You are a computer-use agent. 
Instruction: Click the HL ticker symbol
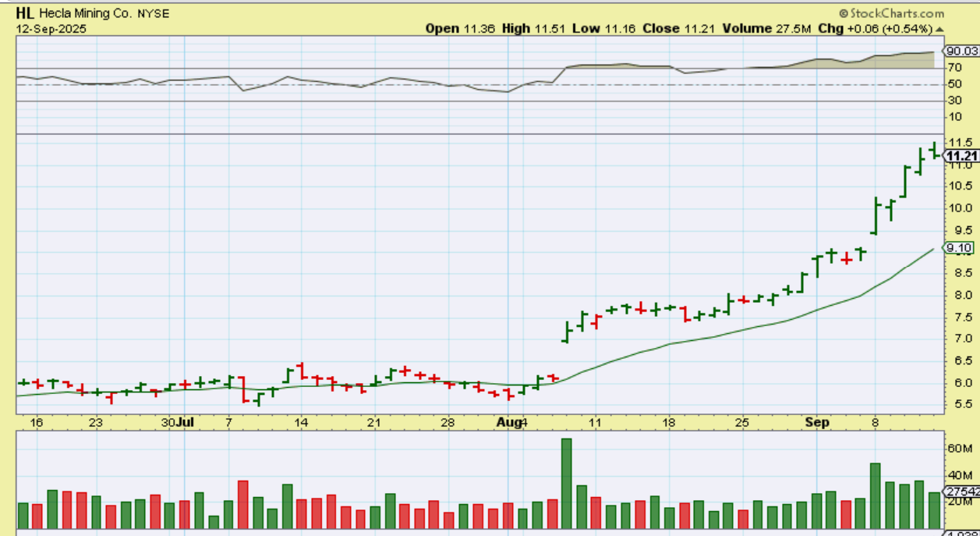pos(26,14)
